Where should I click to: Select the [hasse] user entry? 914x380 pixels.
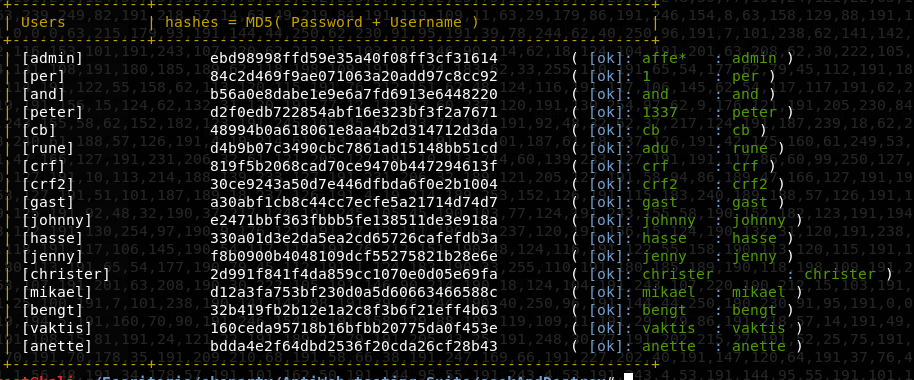(x=53, y=238)
